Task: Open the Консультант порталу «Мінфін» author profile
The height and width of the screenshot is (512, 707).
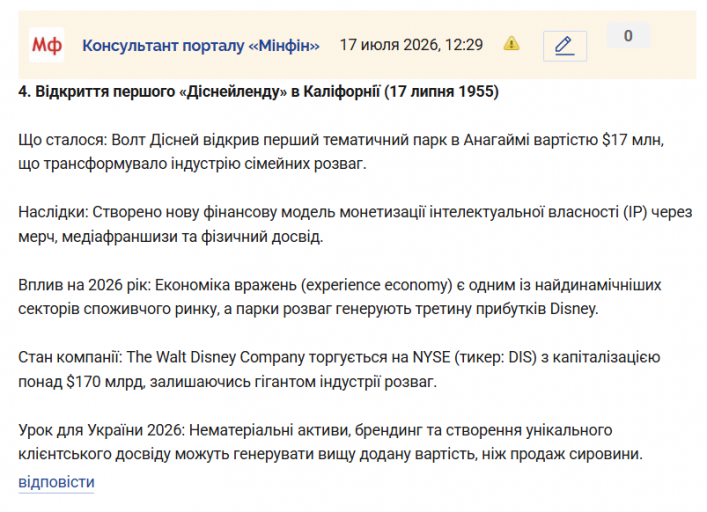Action: (201, 46)
